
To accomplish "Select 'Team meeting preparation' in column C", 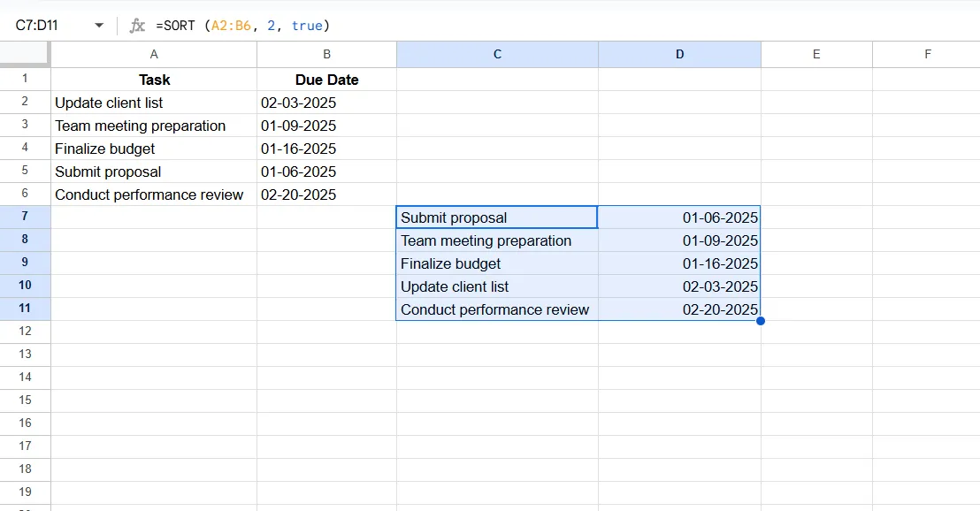I will coord(497,240).
